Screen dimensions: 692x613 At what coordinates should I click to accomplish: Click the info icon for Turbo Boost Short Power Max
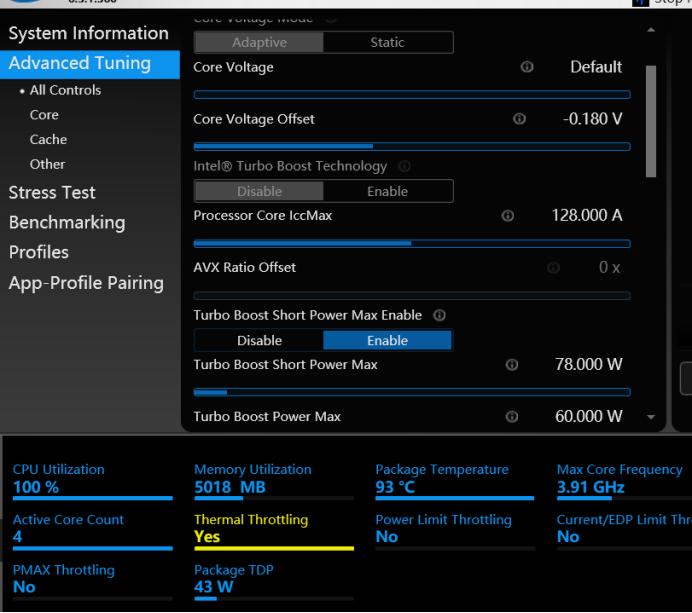coord(512,365)
